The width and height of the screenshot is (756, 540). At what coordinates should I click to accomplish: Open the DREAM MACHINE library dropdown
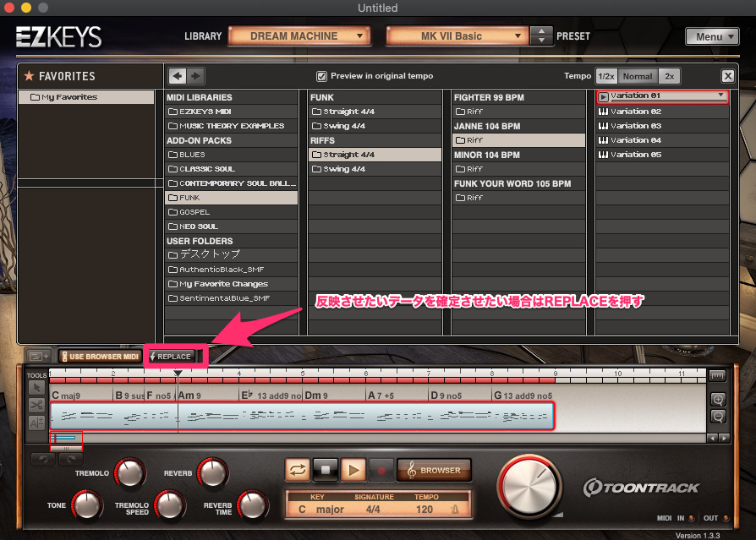(x=299, y=36)
